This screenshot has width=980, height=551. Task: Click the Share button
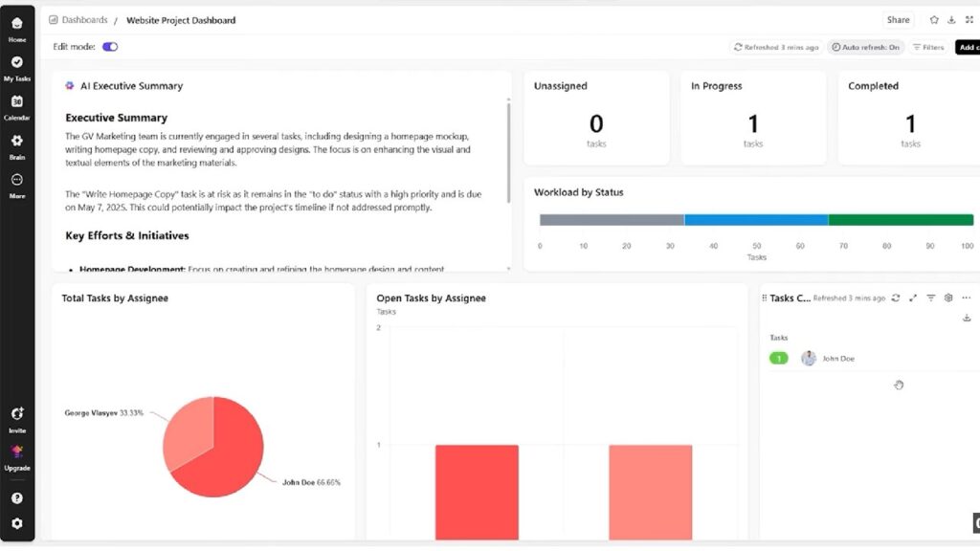point(898,20)
